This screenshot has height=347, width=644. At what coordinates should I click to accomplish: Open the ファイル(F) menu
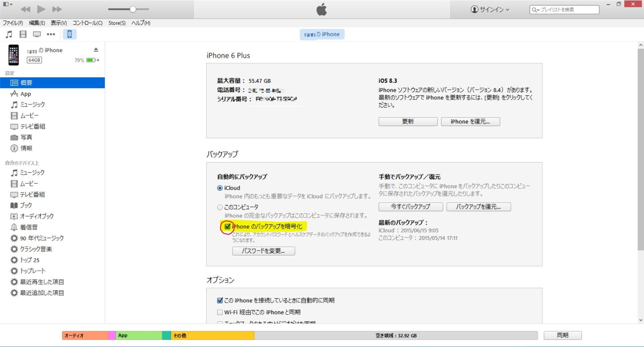point(13,23)
